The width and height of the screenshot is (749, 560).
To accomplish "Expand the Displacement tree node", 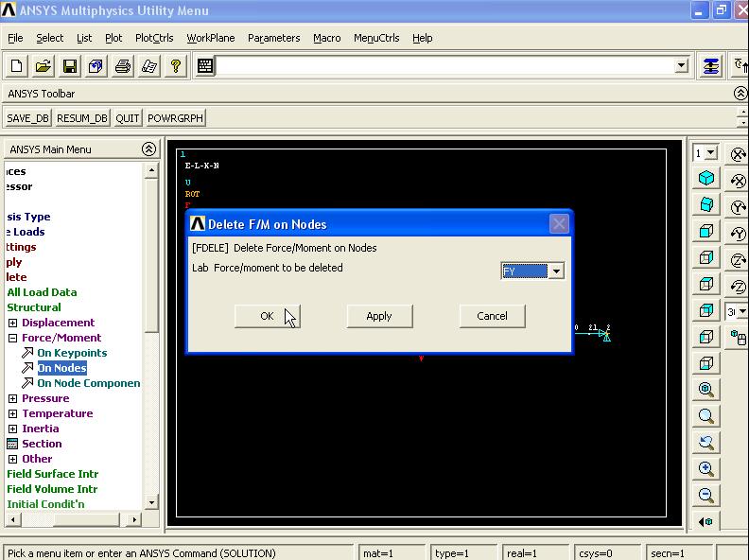I will [13, 323].
